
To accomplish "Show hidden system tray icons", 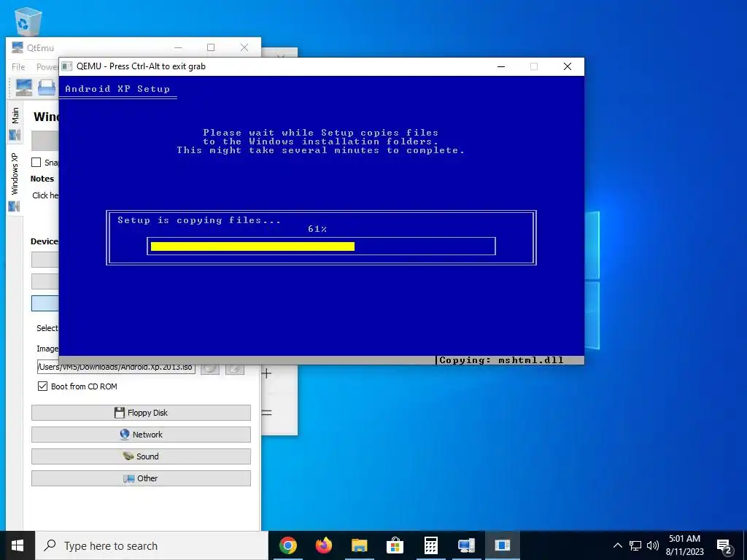I will click(617, 545).
